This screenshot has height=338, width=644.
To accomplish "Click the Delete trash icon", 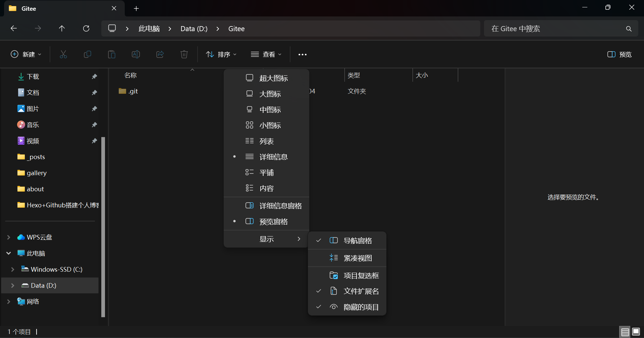I will point(184,54).
